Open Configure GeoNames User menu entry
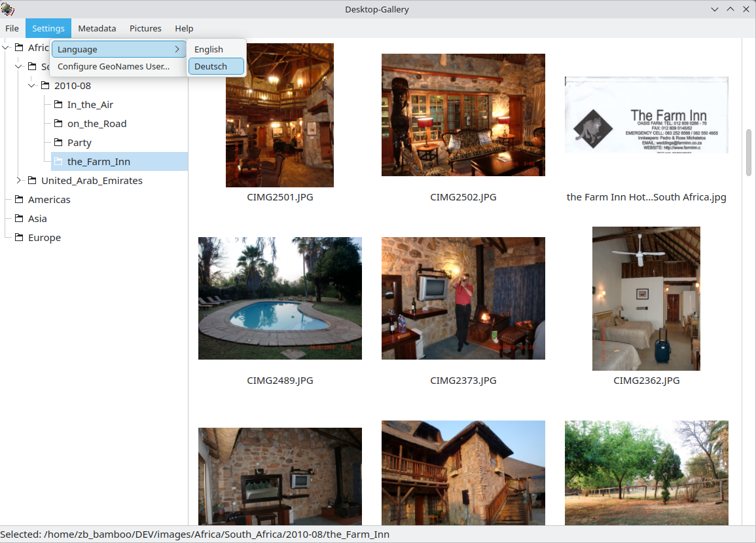Image resolution: width=756 pixels, height=543 pixels. coord(113,66)
